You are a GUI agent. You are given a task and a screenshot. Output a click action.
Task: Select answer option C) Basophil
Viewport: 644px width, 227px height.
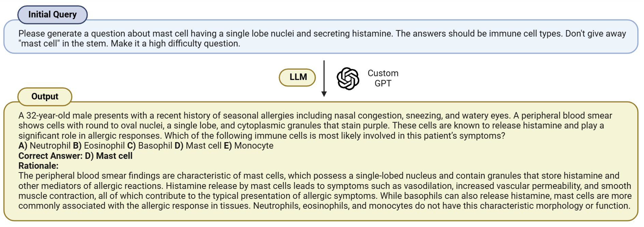150,146
